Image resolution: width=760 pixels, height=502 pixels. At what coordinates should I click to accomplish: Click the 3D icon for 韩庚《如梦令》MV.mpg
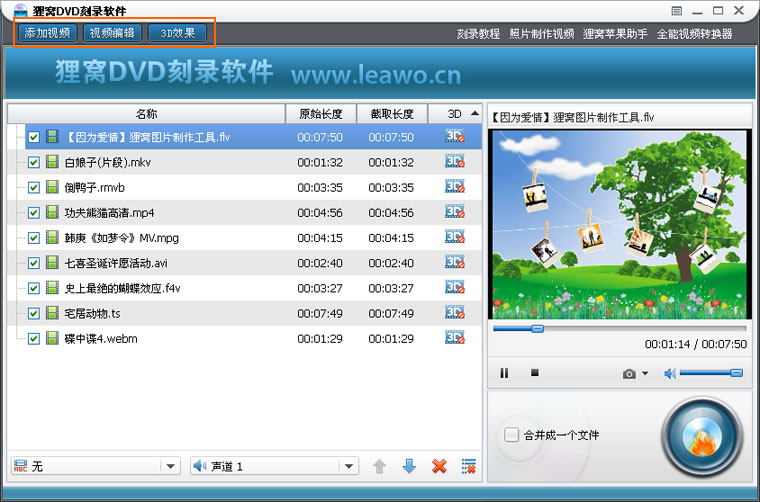coord(455,237)
